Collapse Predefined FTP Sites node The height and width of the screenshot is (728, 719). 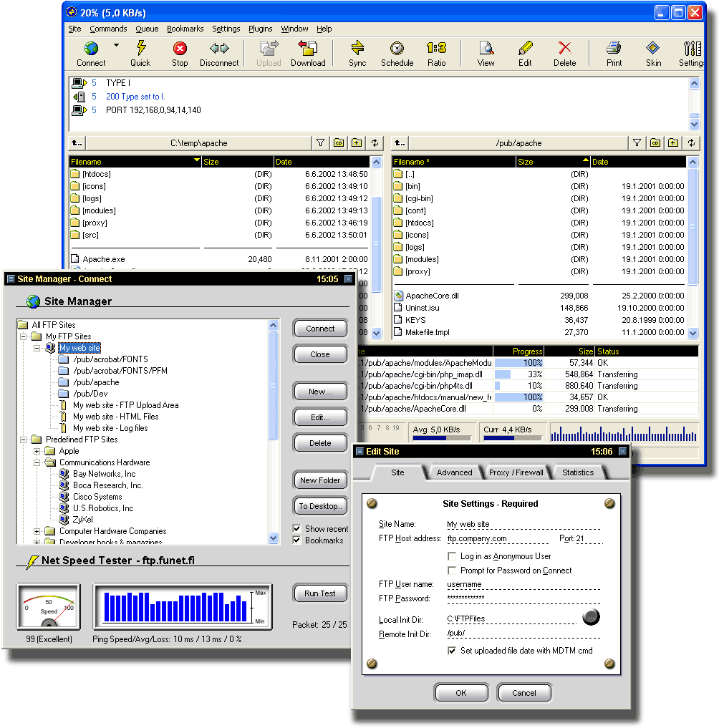pyautogui.click(x=23, y=440)
